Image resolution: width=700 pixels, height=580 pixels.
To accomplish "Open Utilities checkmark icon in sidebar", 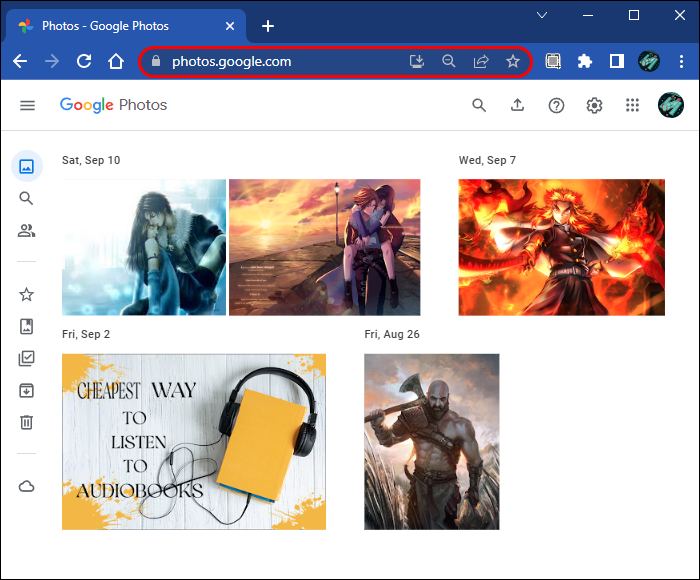I will tap(26, 359).
